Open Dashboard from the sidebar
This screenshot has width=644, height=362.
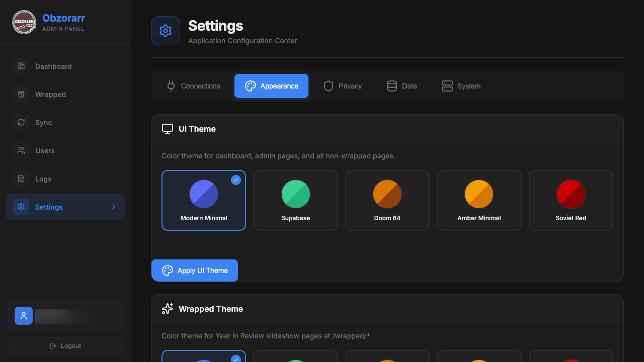(x=65, y=66)
